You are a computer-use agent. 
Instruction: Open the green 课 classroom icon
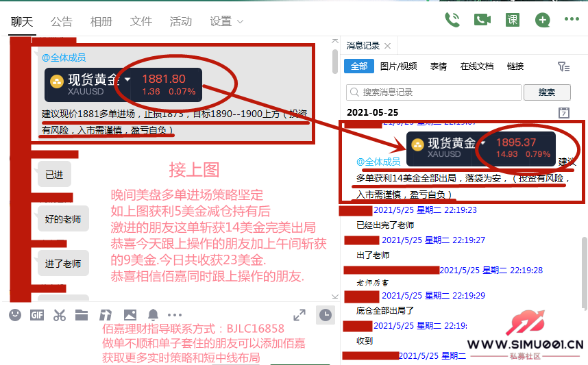[512, 20]
